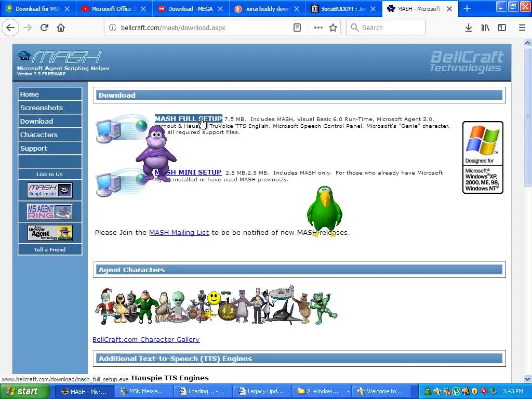Image resolution: width=532 pixels, height=399 pixels.
Task: Select the MASH - Microsoft tab
Action: tap(420, 9)
